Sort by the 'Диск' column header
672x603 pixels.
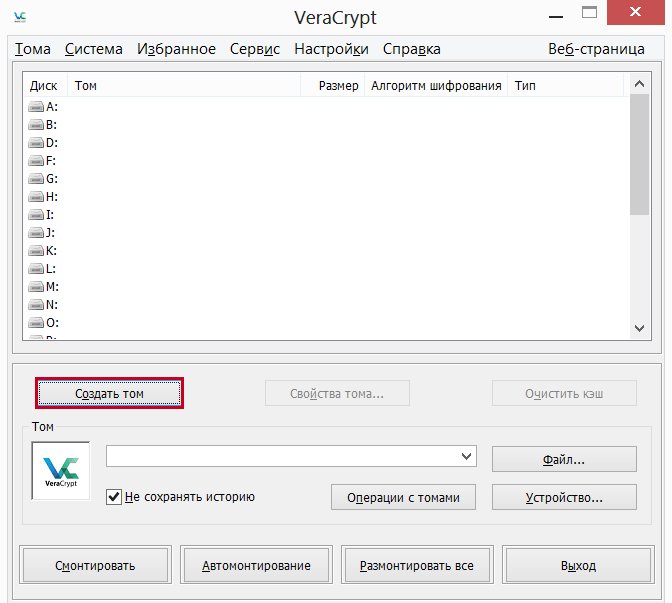point(44,86)
